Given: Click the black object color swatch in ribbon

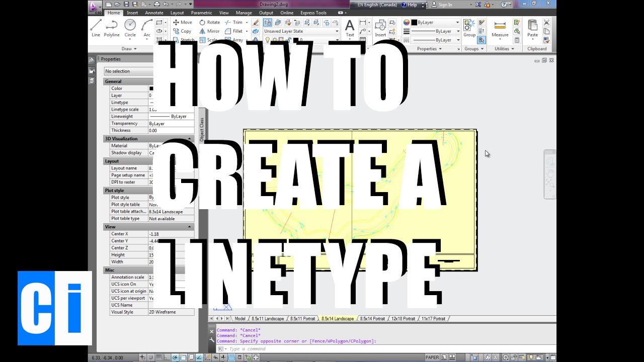Looking at the screenshot, I should click(414, 22).
